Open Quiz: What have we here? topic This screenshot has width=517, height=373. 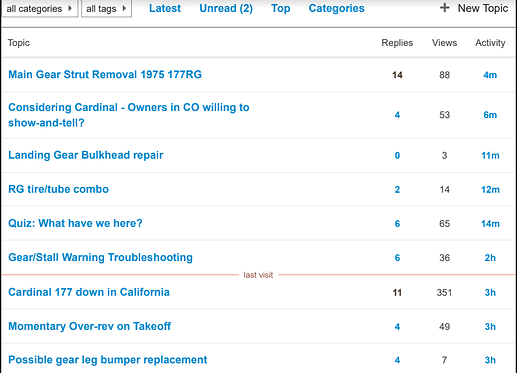tap(75, 223)
